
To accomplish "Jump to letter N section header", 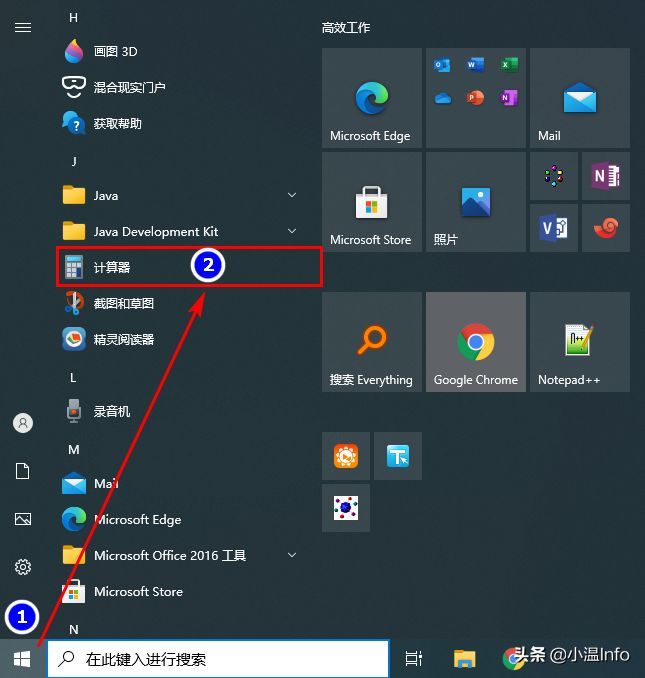I will tap(74, 629).
